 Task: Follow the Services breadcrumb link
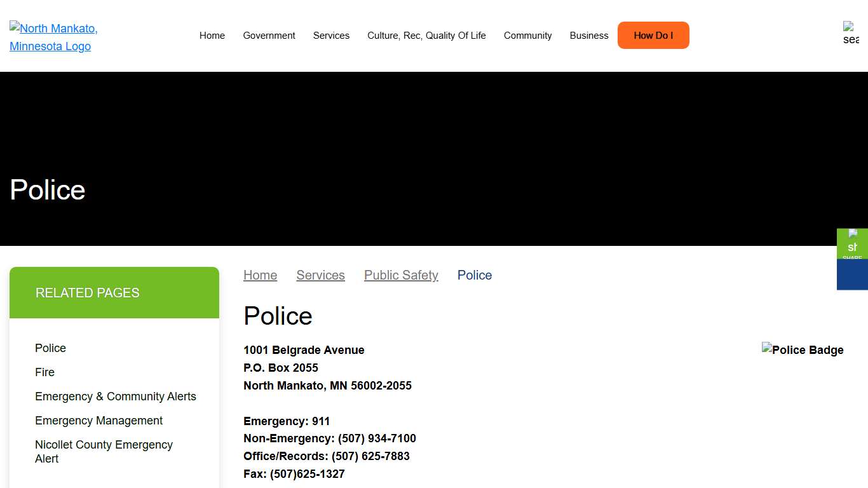coord(320,275)
